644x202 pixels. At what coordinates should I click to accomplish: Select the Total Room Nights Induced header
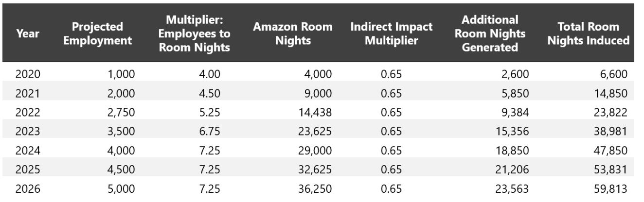click(589, 34)
